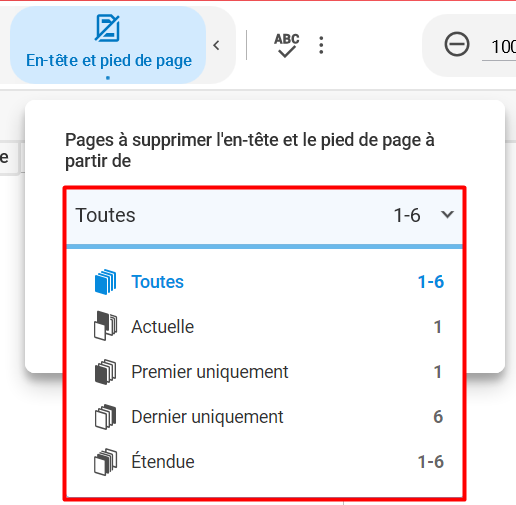
Task: Choose the Étendue option label
Action: coord(163,461)
